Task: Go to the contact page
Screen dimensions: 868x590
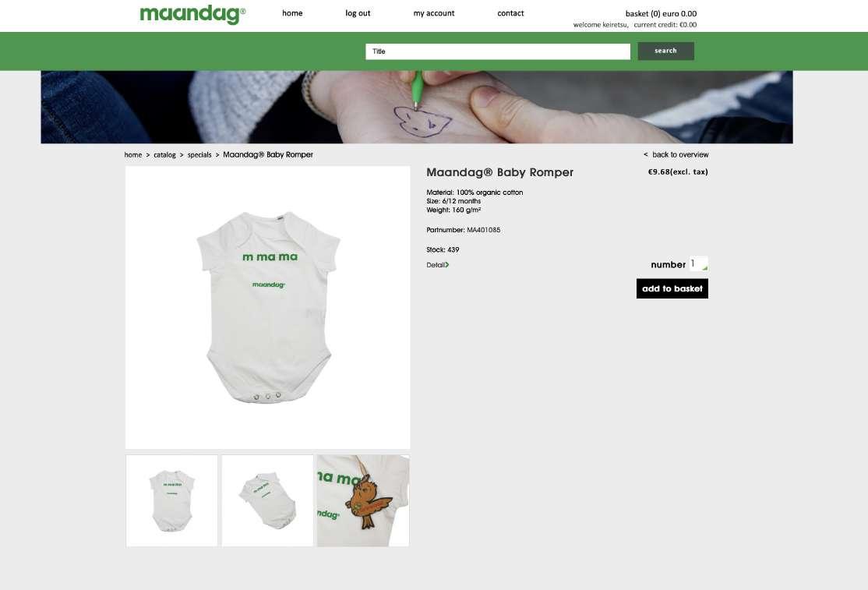Action: click(510, 13)
